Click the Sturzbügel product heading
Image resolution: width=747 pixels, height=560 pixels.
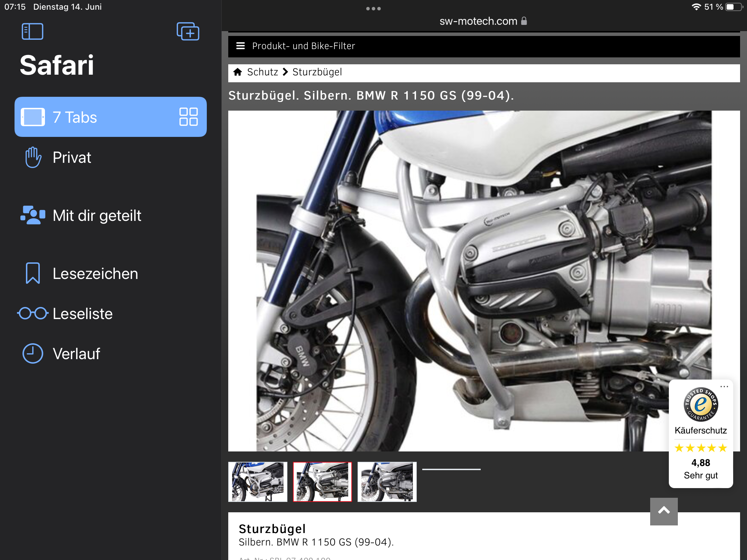(x=272, y=529)
